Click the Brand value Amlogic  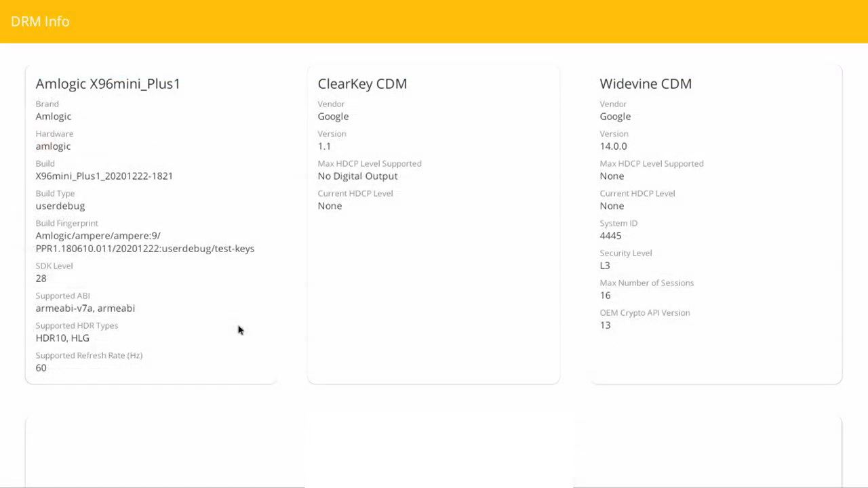click(54, 117)
